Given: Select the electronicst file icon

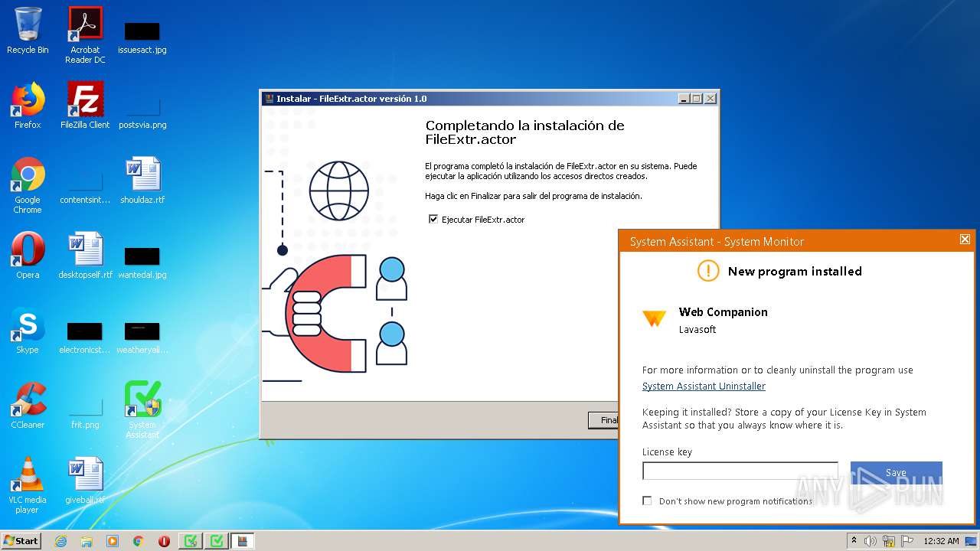Looking at the screenshot, I should pos(85,337).
